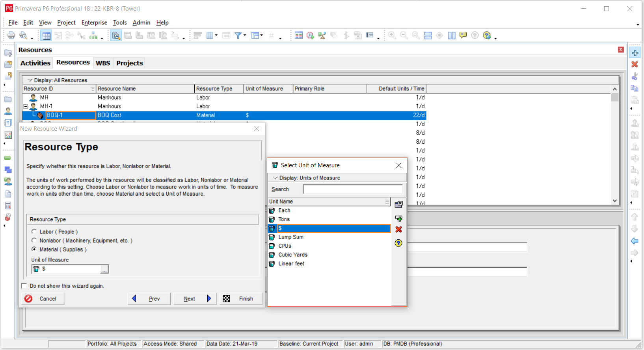
Task: Open the Projects icon in the left sidebar
Action: (8, 100)
